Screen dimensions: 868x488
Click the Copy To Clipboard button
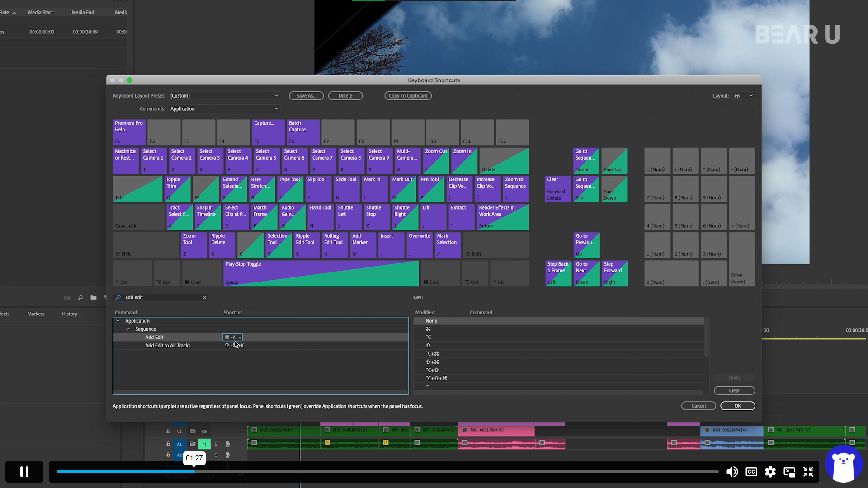coord(408,96)
